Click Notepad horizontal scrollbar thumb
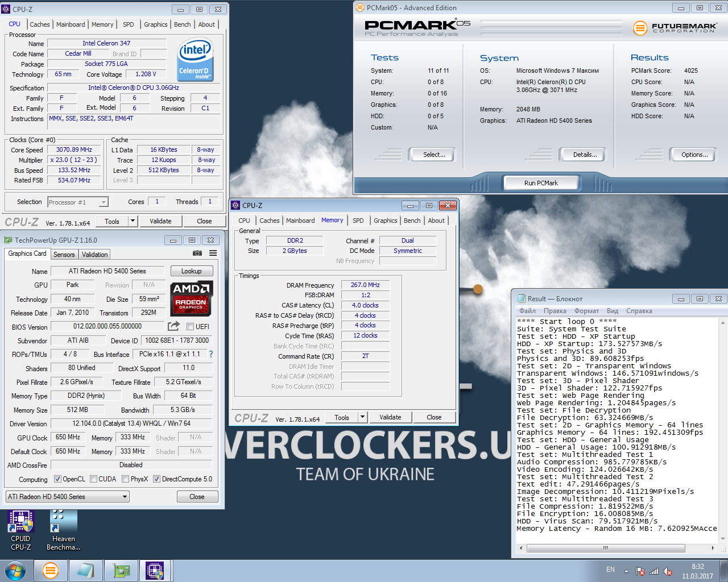 pos(606,548)
